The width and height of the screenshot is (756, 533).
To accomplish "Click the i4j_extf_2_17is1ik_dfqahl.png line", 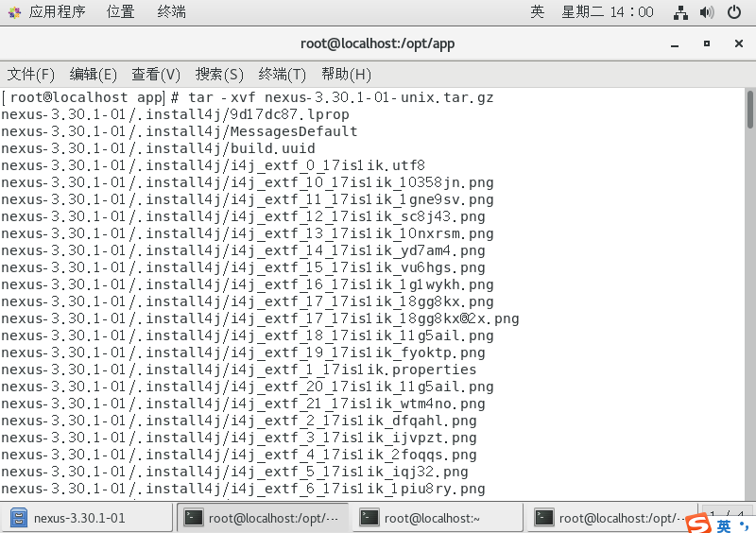I will click(239, 421).
